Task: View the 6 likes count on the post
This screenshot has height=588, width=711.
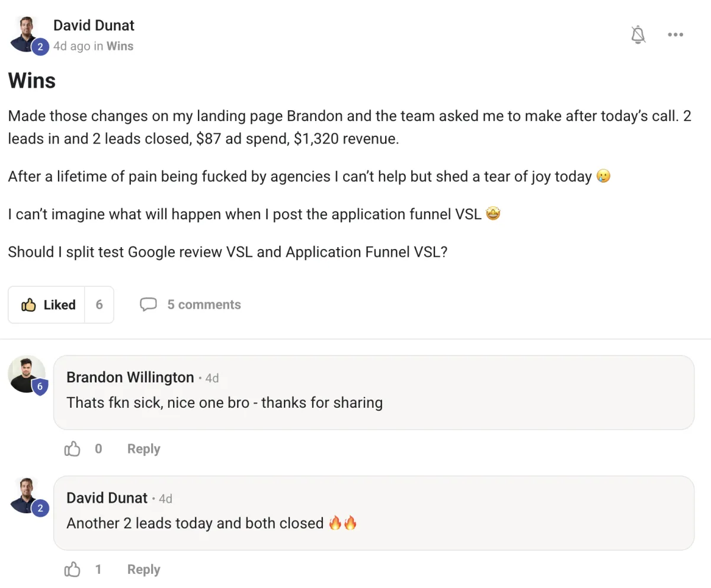Action: coord(99,305)
